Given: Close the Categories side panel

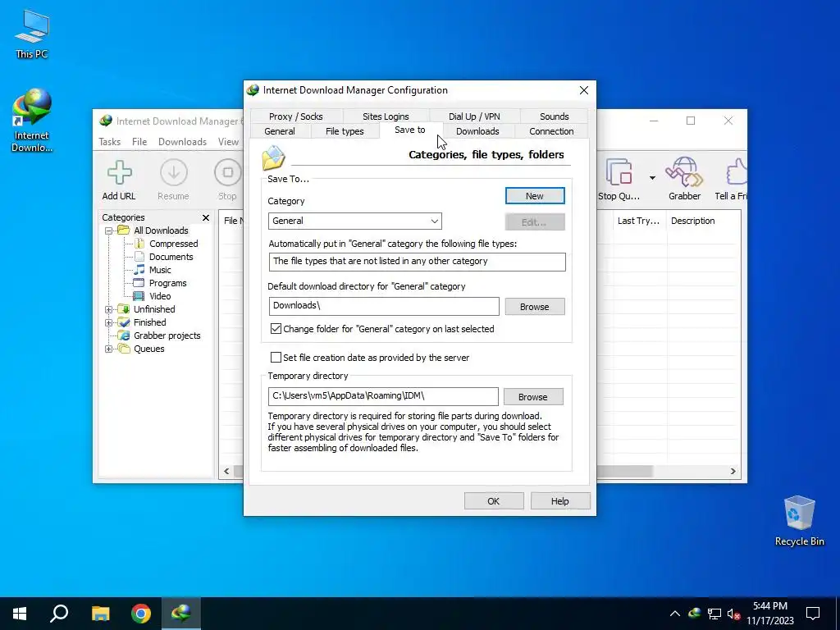Looking at the screenshot, I should point(206,217).
